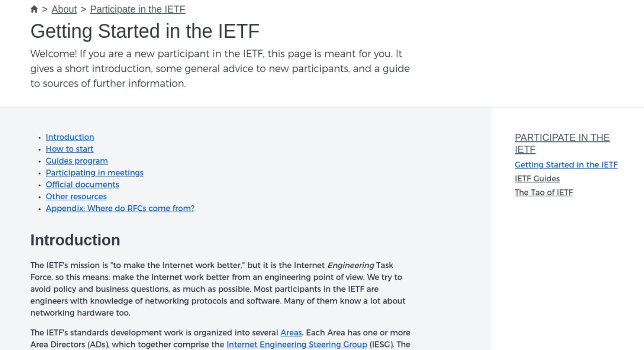644x350 pixels.
Task: Navigate to Participating in meetings section
Action: point(94,173)
